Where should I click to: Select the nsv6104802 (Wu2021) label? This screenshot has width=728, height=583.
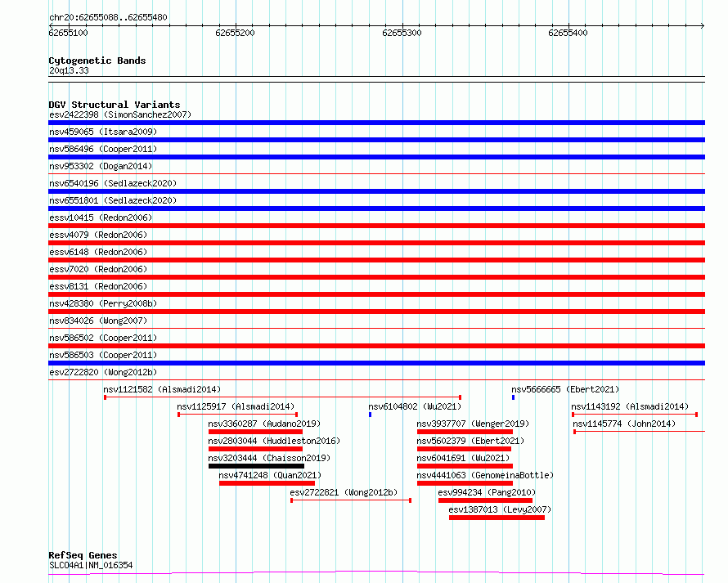click(x=415, y=406)
